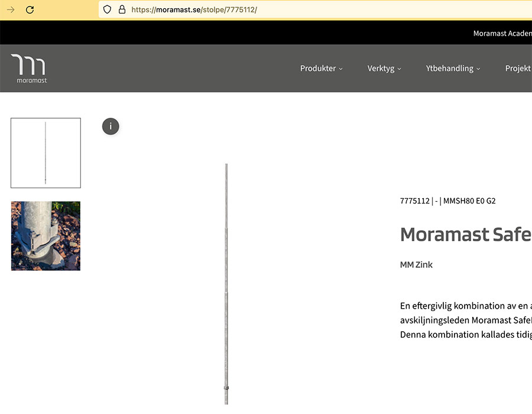Select the line-drawing mast thumbnail
This screenshot has height=414, width=532.
click(x=46, y=153)
